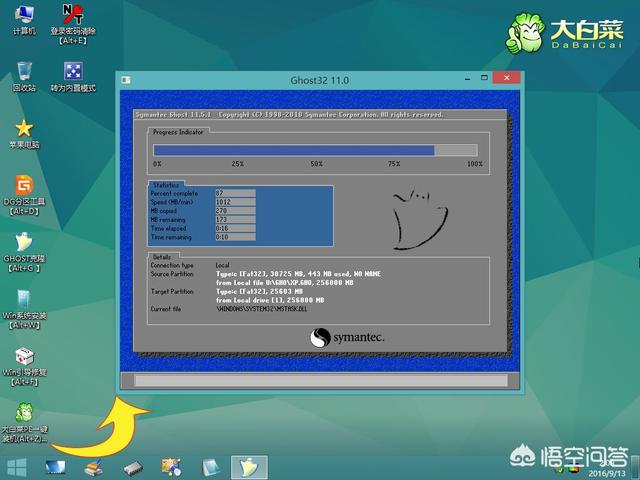Click the Current file path MSTASK.DLL
This screenshot has width=640, height=480.
262,309
